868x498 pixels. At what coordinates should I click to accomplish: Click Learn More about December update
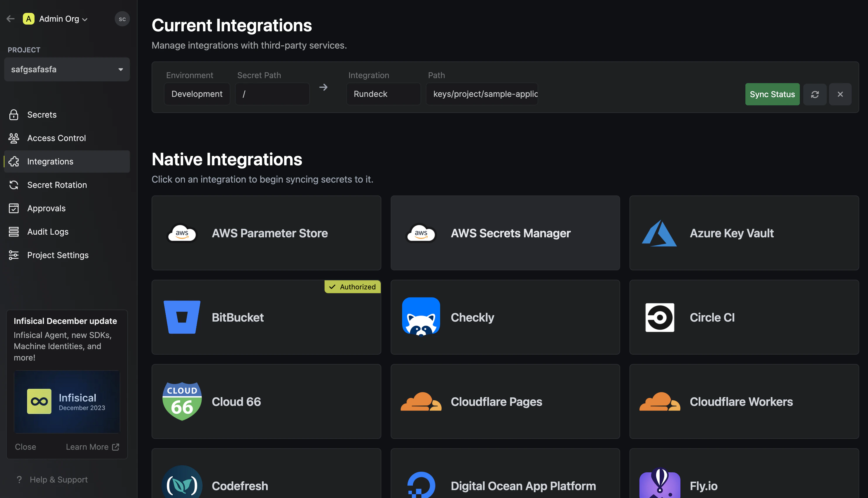coord(92,447)
